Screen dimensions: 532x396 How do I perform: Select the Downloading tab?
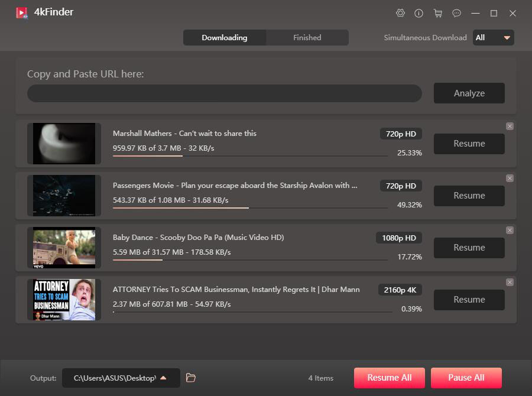click(x=225, y=37)
